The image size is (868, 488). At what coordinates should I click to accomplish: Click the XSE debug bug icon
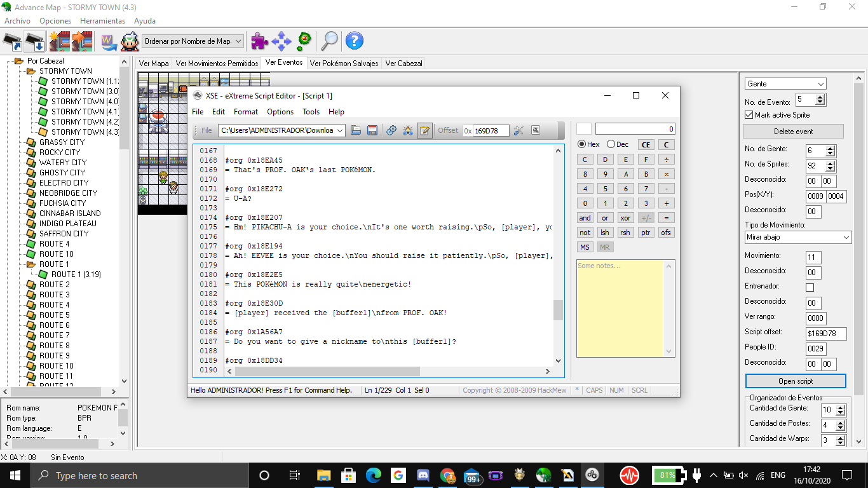click(407, 130)
